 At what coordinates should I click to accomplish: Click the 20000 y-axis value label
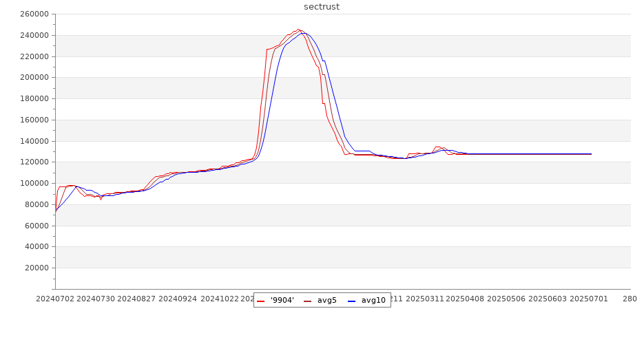click(x=36, y=268)
